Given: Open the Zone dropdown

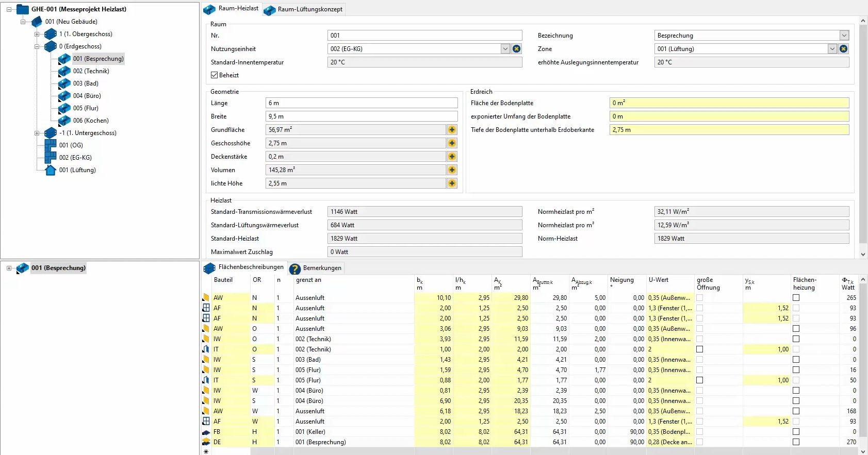Looking at the screenshot, I should tap(832, 49).
